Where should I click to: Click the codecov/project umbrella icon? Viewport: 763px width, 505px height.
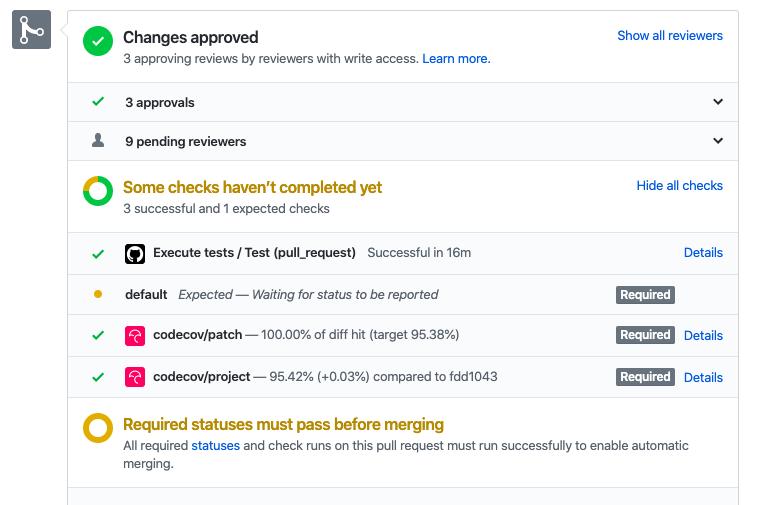click(135, 378)
